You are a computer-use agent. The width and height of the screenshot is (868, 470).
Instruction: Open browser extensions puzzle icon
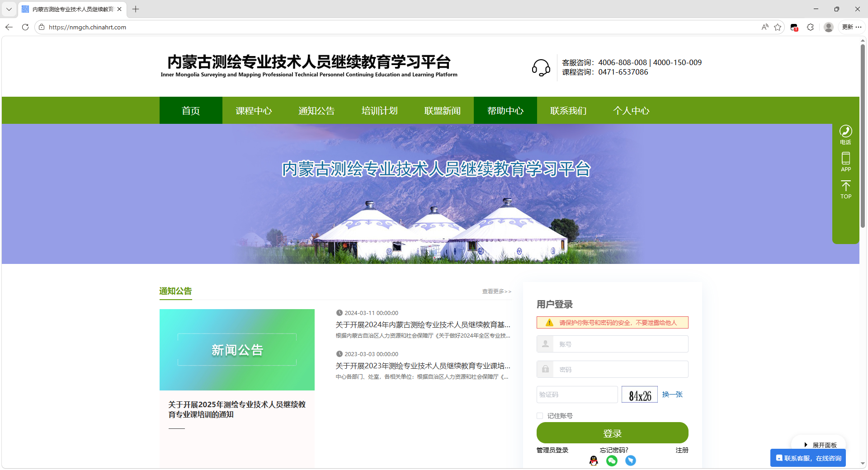(x=810, y=27)
